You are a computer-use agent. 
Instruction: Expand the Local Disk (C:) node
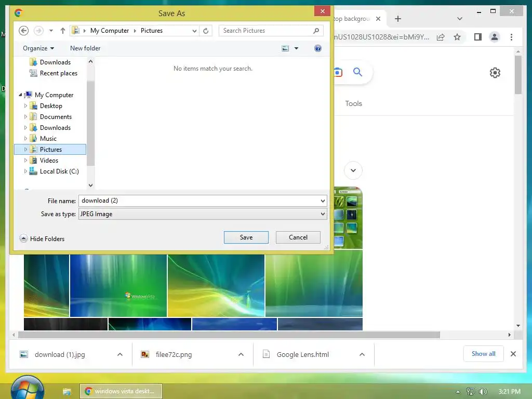25,171
